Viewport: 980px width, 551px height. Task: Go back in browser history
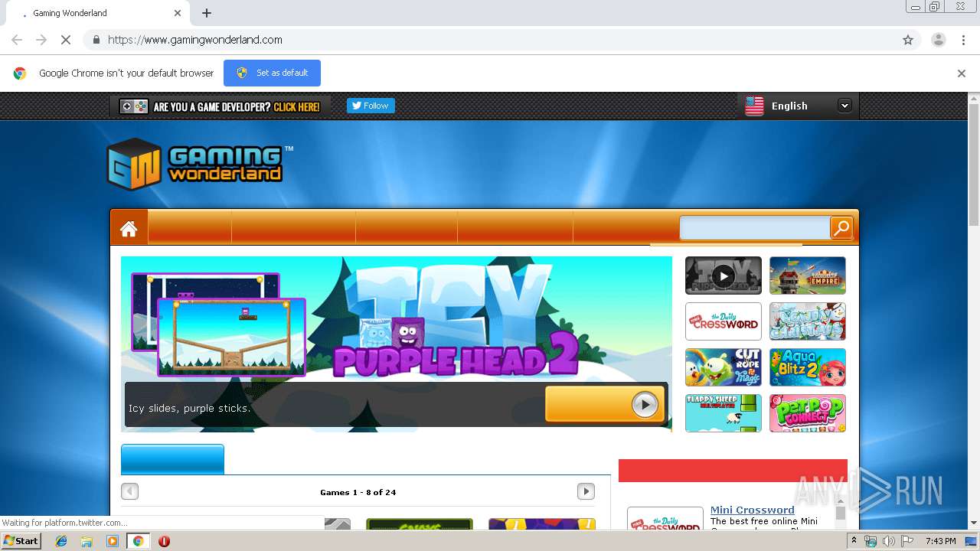[17, 40]
